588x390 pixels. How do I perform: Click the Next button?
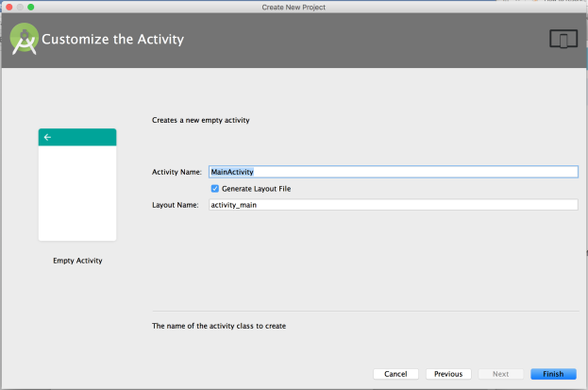pyautogui.click(x=500, y=374)
